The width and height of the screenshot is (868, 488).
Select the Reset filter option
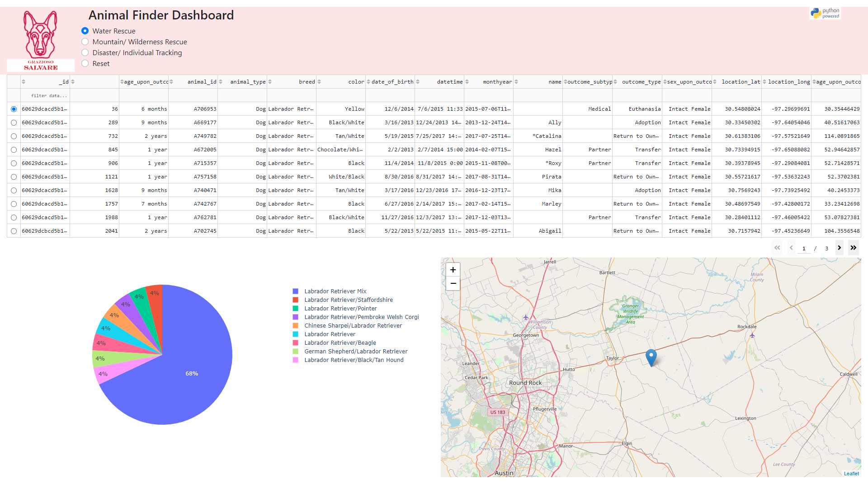click(85, 63)
